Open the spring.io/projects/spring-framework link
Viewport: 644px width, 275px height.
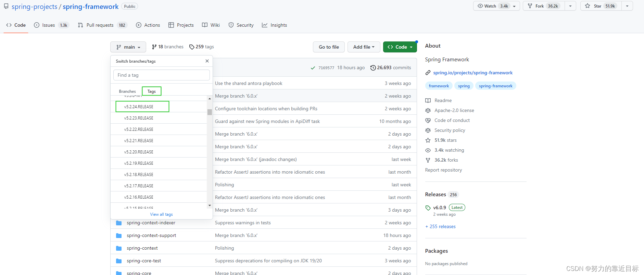tap(473, 73)
